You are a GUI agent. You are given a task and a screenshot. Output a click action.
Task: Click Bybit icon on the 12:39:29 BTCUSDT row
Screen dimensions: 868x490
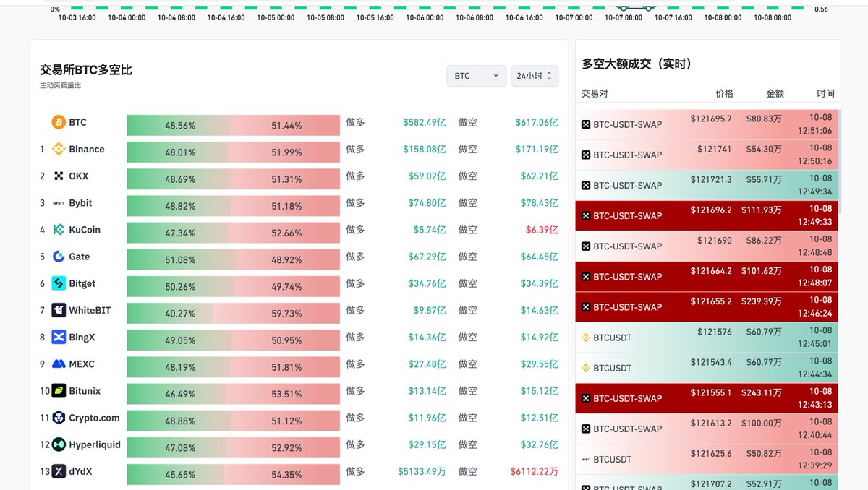pos(586,459)
